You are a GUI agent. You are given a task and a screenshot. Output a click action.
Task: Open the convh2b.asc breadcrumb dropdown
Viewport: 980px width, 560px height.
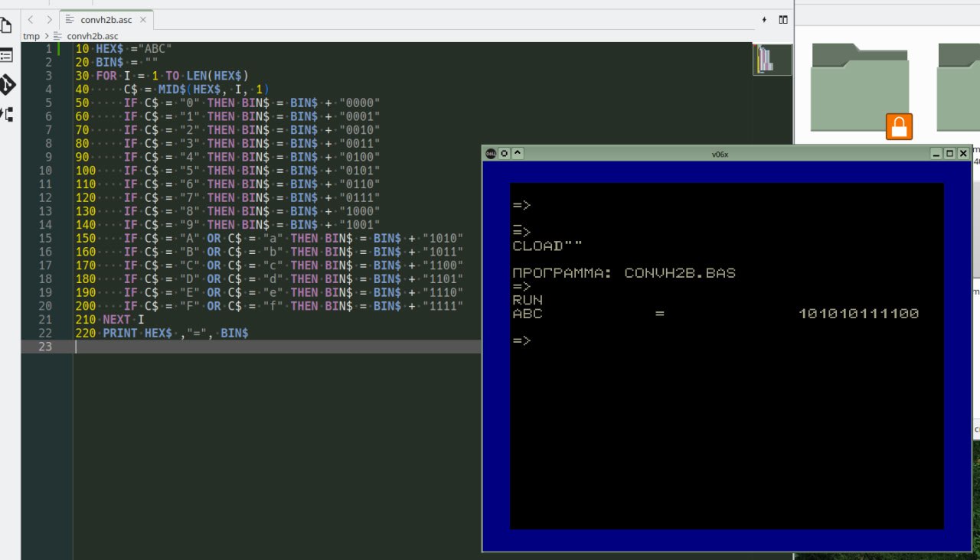(91, 36)
